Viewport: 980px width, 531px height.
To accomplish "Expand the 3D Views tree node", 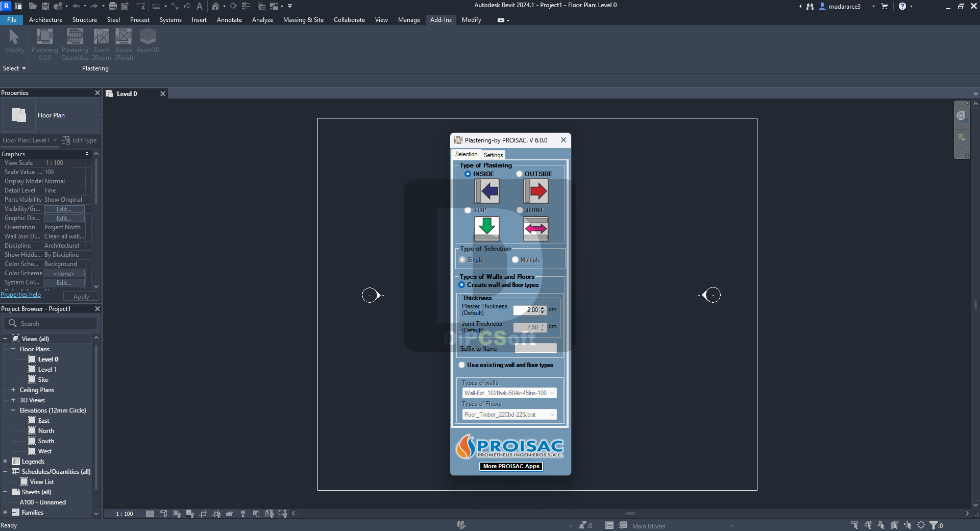I will point(13,400).
